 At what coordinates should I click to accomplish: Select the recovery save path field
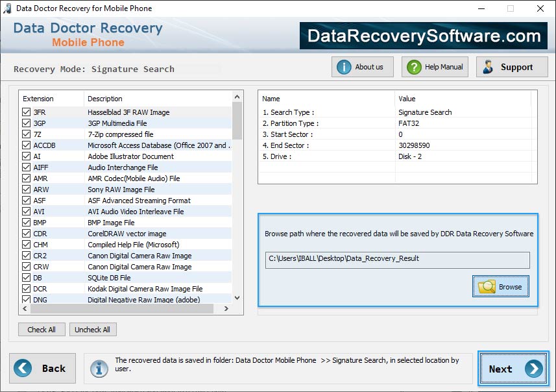[x=396, y=258]
